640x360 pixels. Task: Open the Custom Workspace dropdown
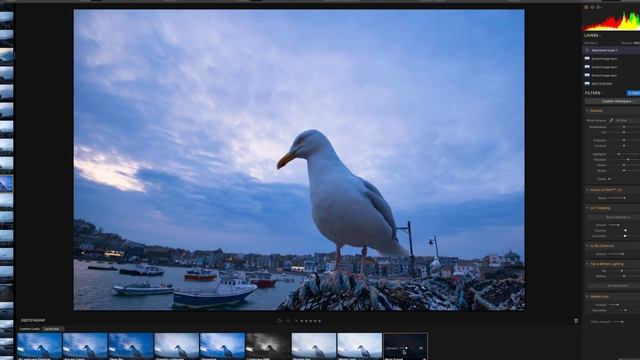(612, 101)
